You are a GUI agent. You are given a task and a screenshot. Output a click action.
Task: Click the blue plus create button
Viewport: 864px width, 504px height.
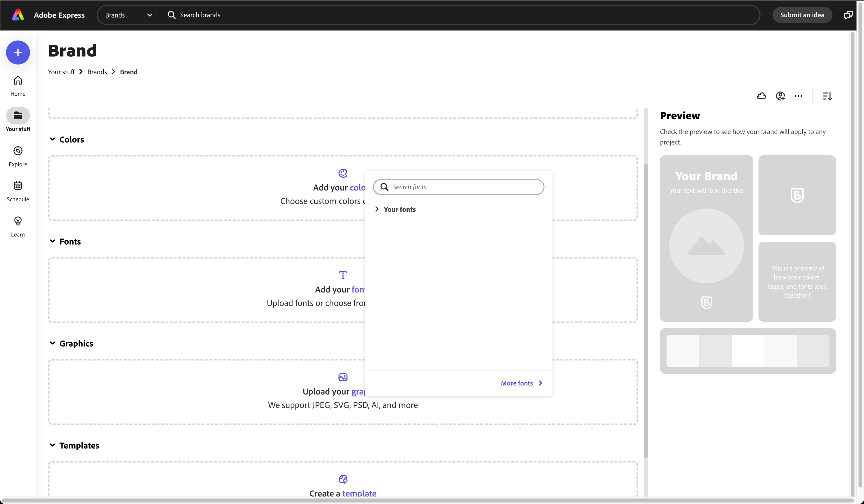(18, 52)
